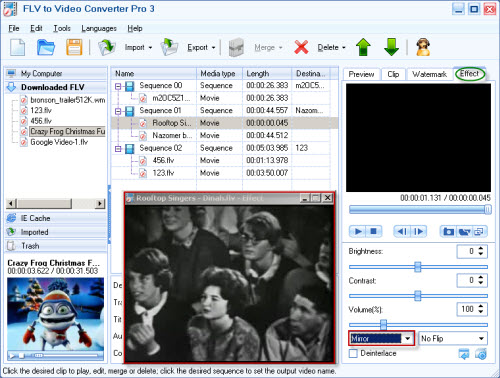Open the Downloaded FLV panel

pyautogui.click(x=56, y=87)
